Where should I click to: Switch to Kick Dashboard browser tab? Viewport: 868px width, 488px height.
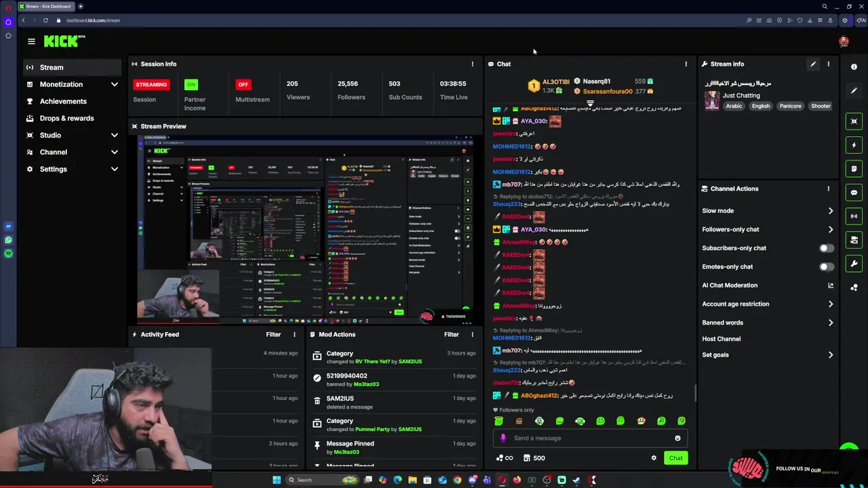45,6
